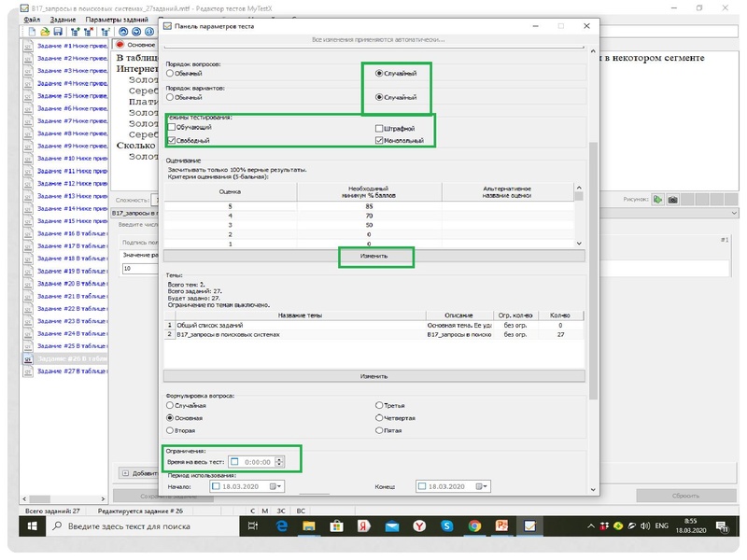Image resolution: width=747 pixels, height=560 pixels.
Task: Select Обычный for Порядок вопросов
Action: tap(170, 73)
